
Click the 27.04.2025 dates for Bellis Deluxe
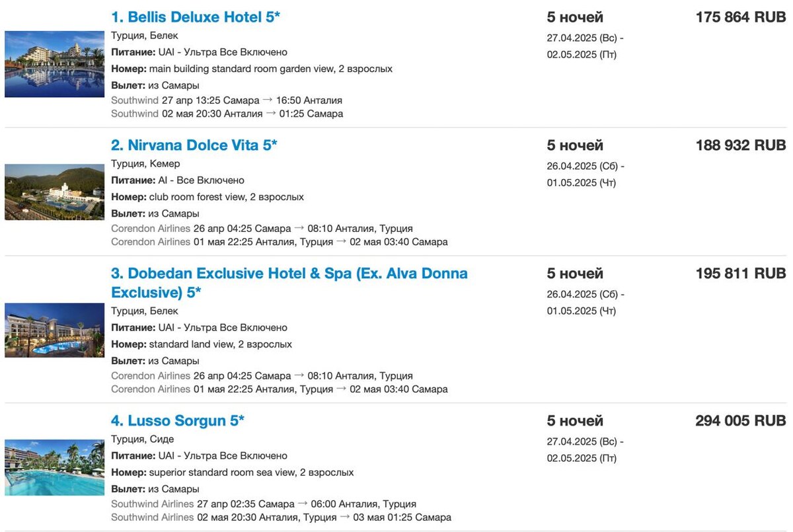tap(585, 46)
